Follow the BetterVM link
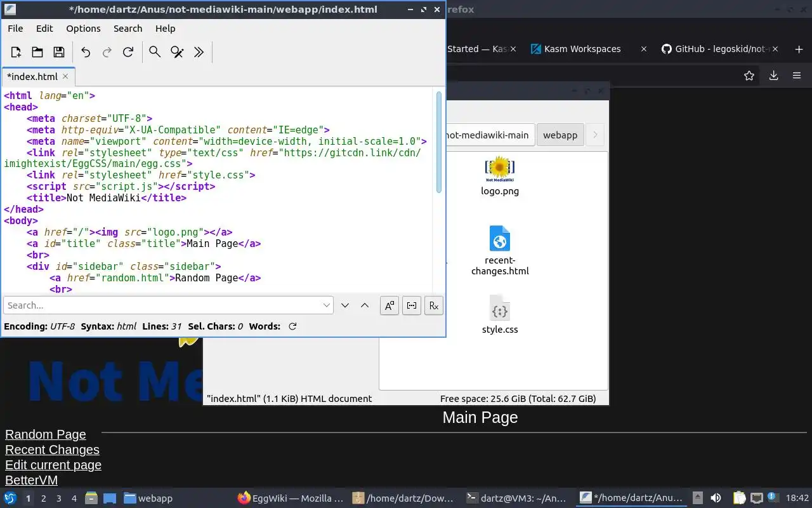Viewport: 812px width, 508px height. coord(31,480)
